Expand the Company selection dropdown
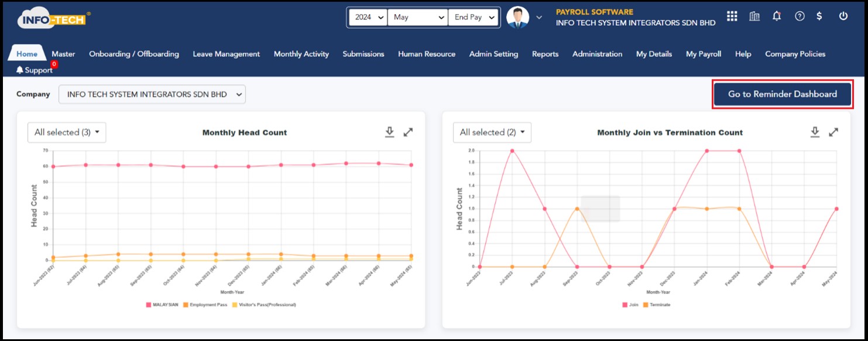Viewport: 868px width, 341px height. 152,94
